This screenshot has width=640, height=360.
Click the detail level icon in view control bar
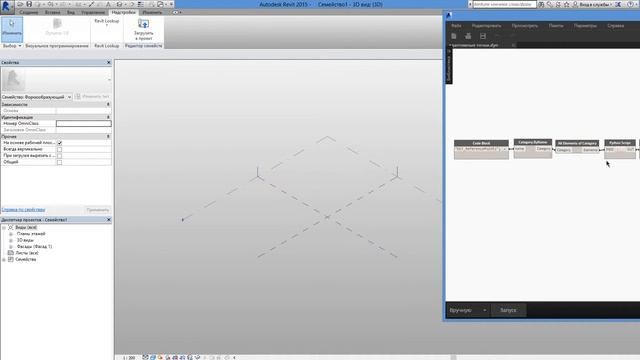pyautogui.click(x=145, y=357)
